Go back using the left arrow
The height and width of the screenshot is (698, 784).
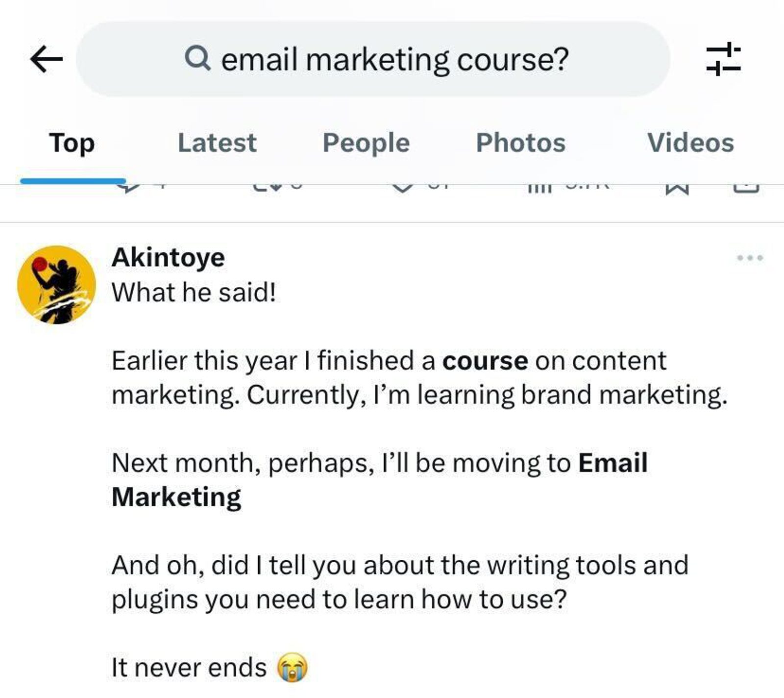(x=47, y=59)
